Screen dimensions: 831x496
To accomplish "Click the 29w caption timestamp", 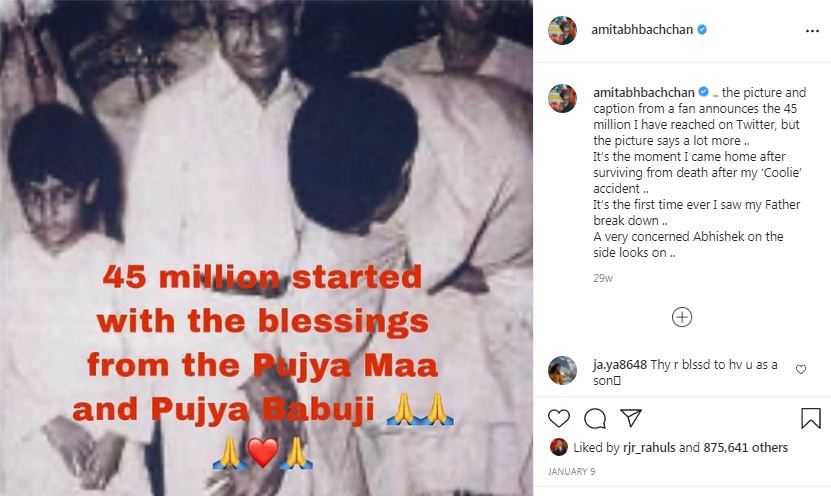I will click(603, 278).
